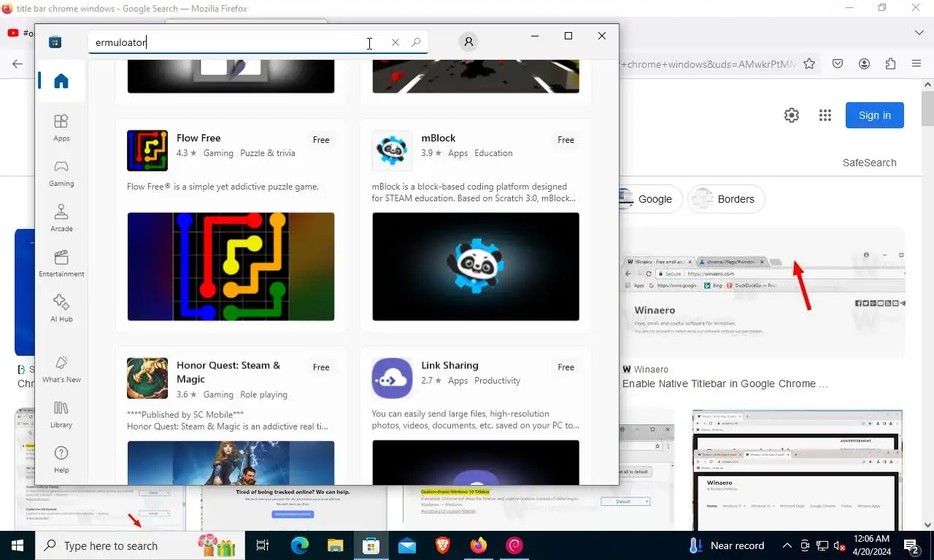934x560 pixels.
Task: Open Help in Store sidebar
Action: click(61, 459)
